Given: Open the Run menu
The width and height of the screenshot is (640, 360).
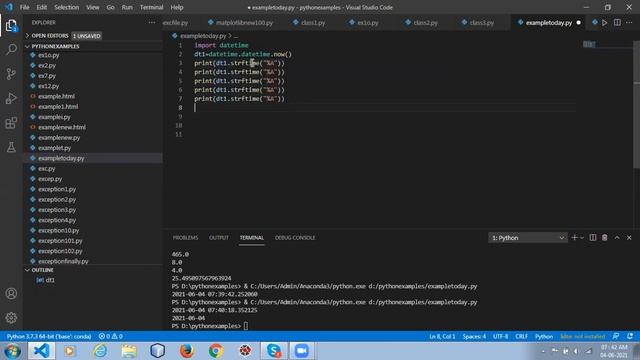Looking at the screenshot, I should [127, 7].
